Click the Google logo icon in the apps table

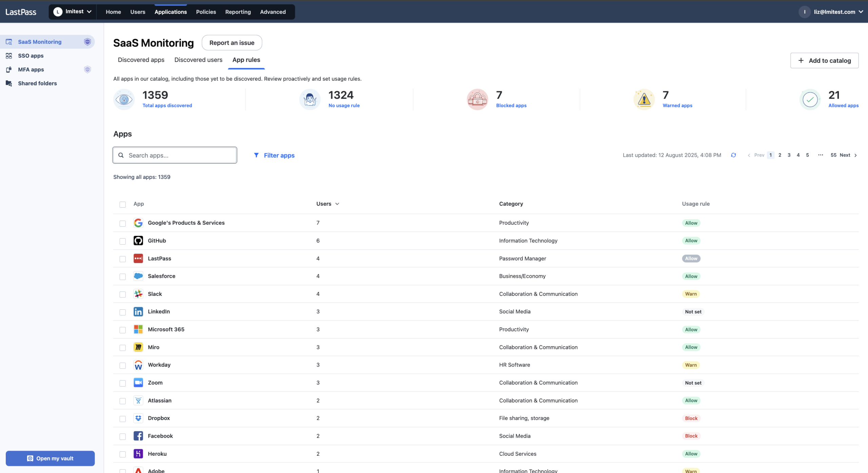[x=138, y=223]
